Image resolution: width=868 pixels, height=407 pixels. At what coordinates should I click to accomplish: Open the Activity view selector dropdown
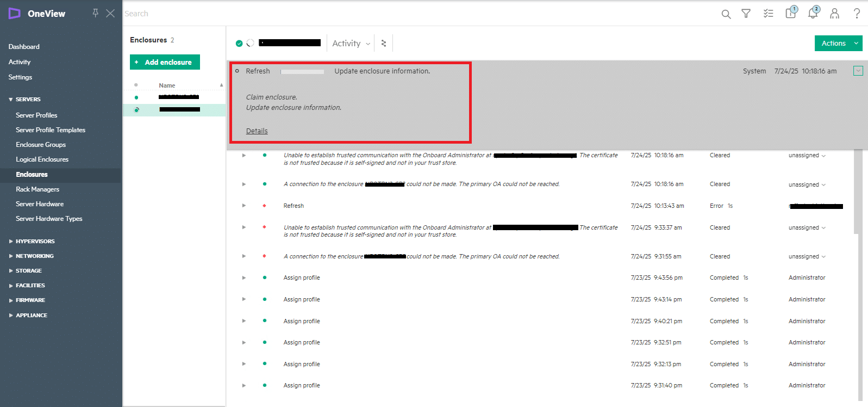tap(351, 43)
